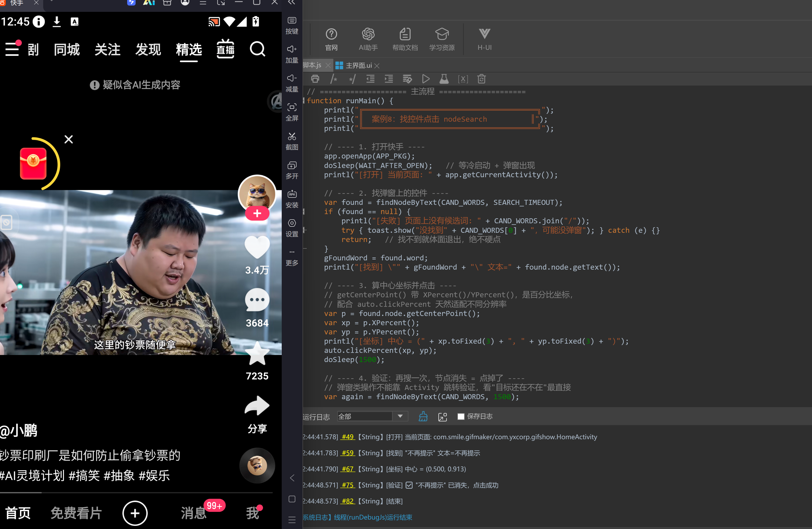The width and height of the screenshot is (812, 529).
Task: Open 多开 multi-instance in emulator sidebar
Action: click(x=292, y=170)
